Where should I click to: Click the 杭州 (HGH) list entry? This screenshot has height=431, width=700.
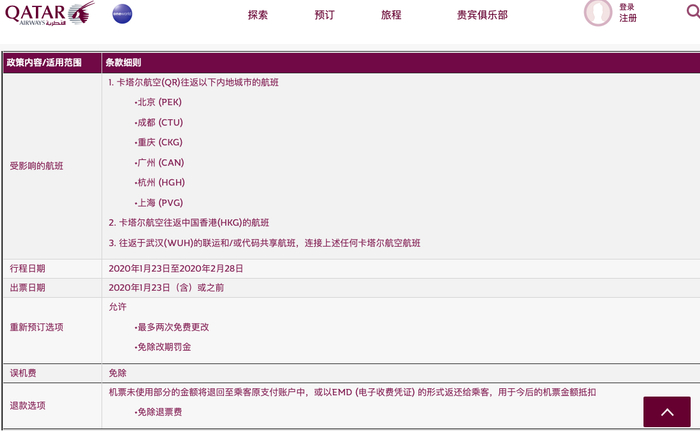pos(160,183)
